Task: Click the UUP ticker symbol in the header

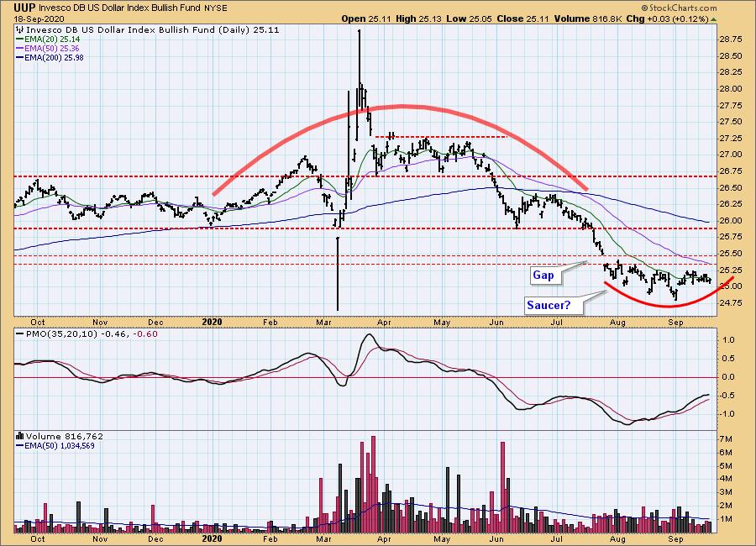Action: click(24, 8)
